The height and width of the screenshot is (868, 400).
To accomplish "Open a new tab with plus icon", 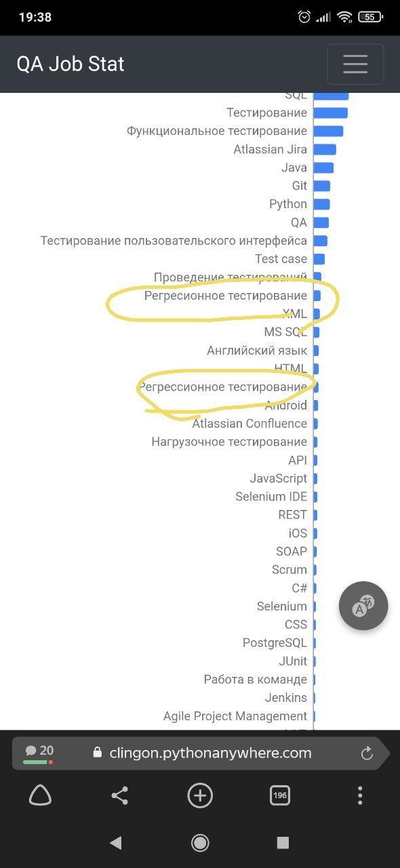I will [x=200, y=795].
